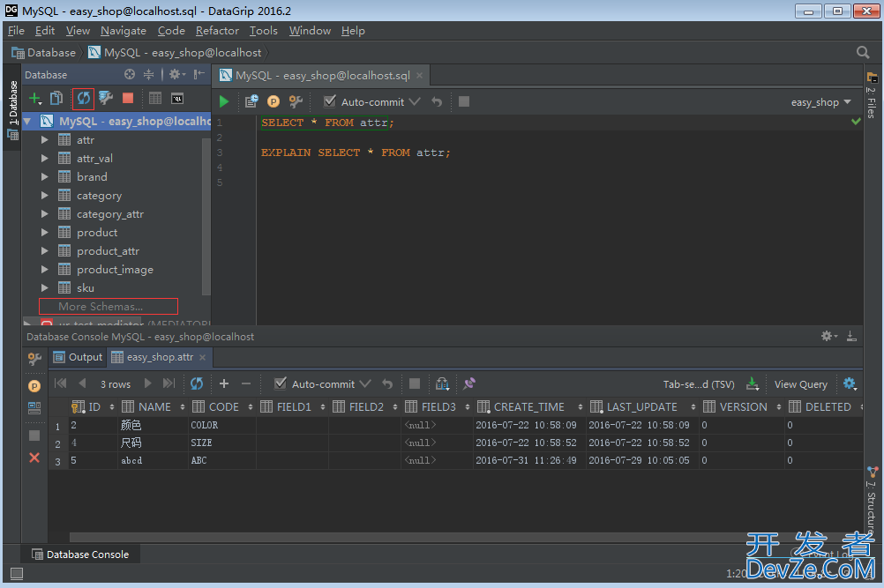Open the File menu
884x588 pixels.
tap(16, 30)
